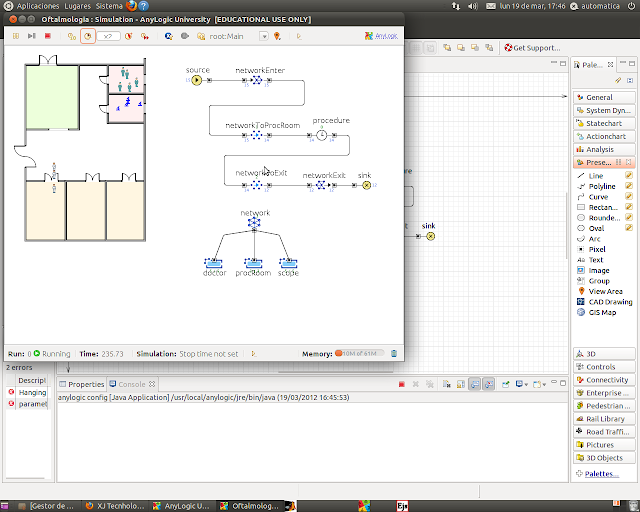The width and height of the screenshot is (640, 512).
Task: Terminate process in Console toolbar
Action: tap(402, 384)
